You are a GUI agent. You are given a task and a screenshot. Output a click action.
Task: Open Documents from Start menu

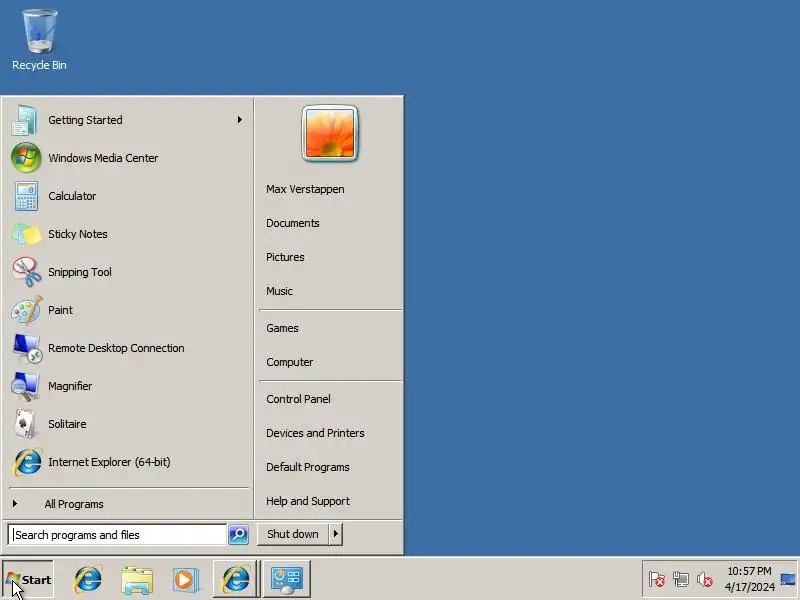(293, 223)
